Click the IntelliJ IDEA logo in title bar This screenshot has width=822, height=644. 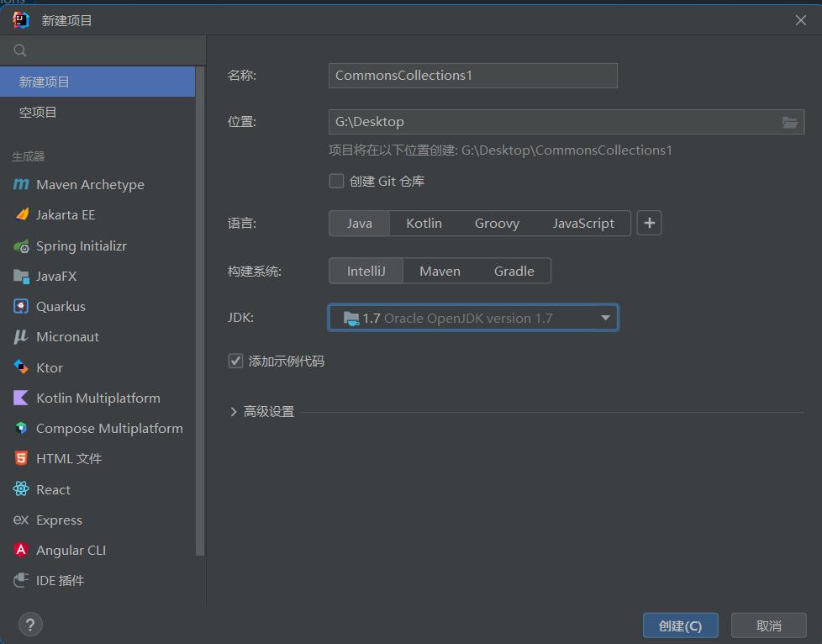20,20
